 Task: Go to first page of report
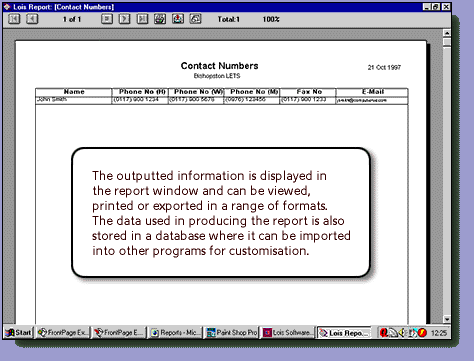coord(14,19)
